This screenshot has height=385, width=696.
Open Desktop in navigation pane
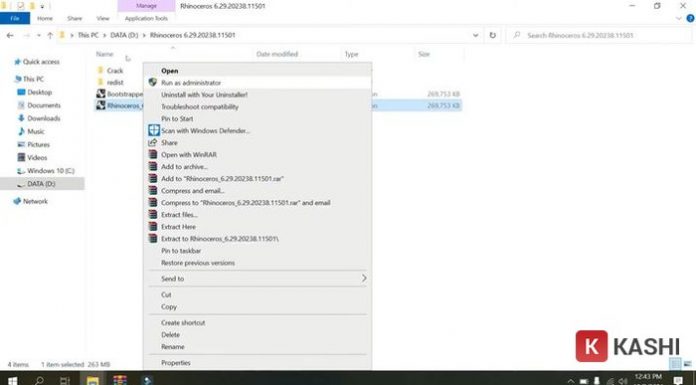point(40,92)
